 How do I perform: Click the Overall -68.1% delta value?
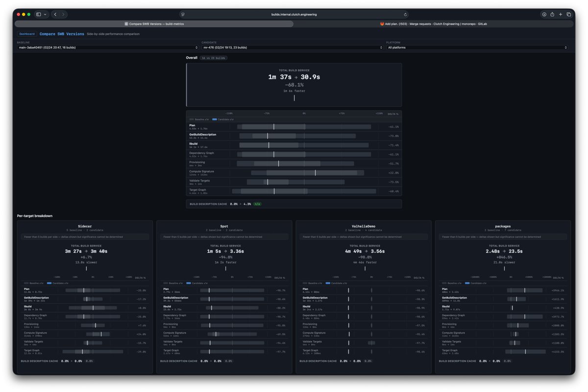294,85
